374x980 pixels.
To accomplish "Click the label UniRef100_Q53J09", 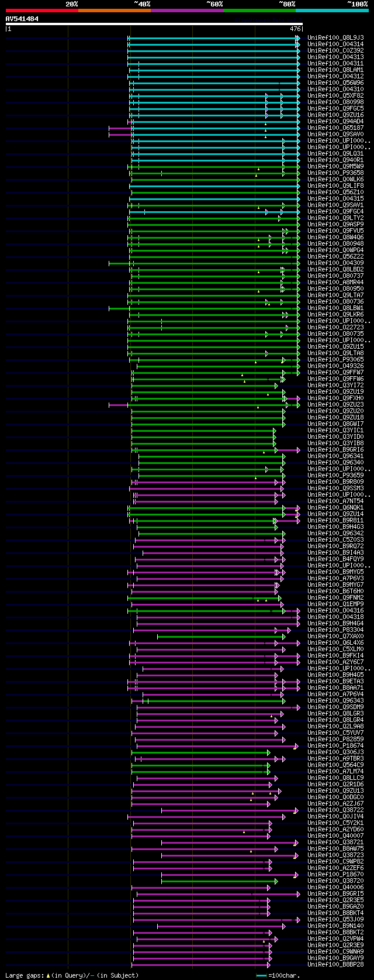I will (x=335, y=919).
